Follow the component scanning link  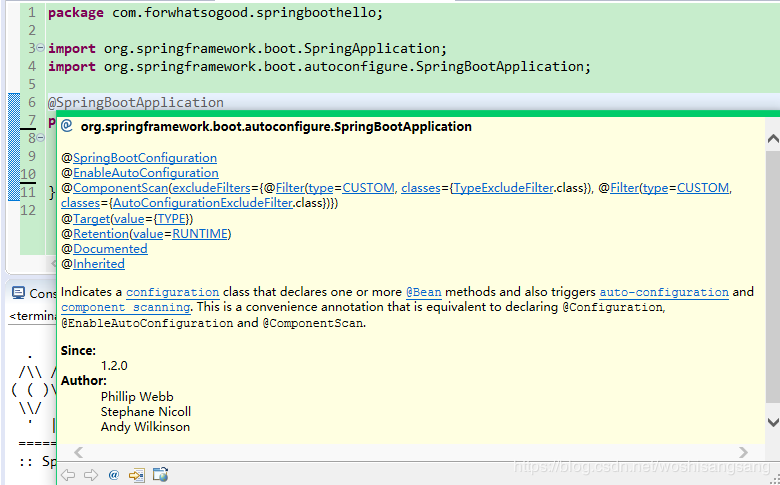tap(126, 307)
